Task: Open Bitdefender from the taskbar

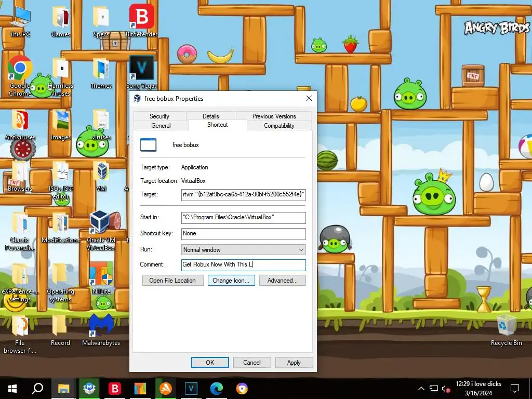Action: (115, 388)
